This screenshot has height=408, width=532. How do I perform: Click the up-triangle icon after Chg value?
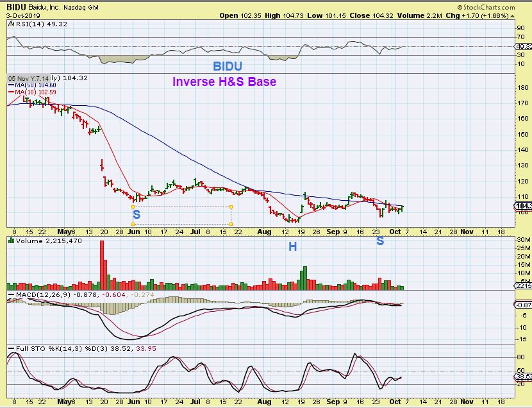pos(512,16)
